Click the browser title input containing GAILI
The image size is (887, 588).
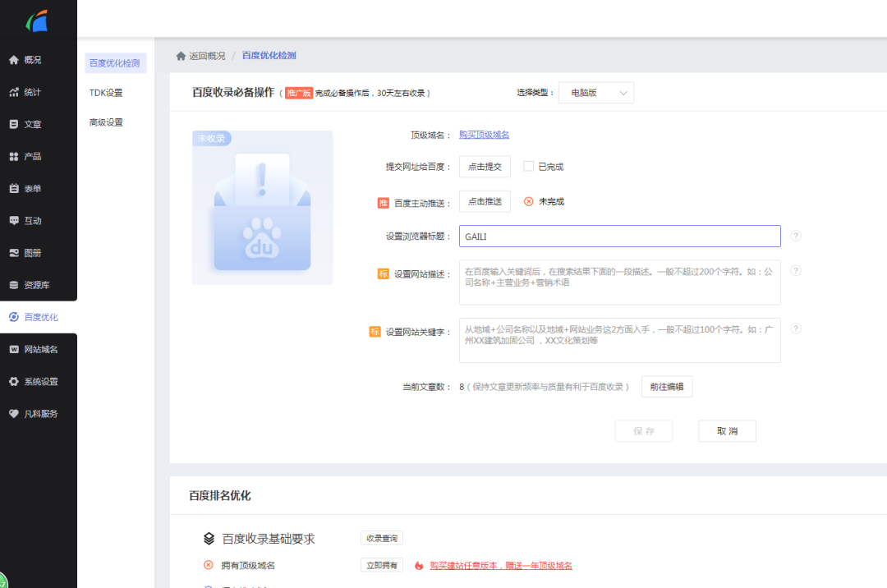coord(620,237)
